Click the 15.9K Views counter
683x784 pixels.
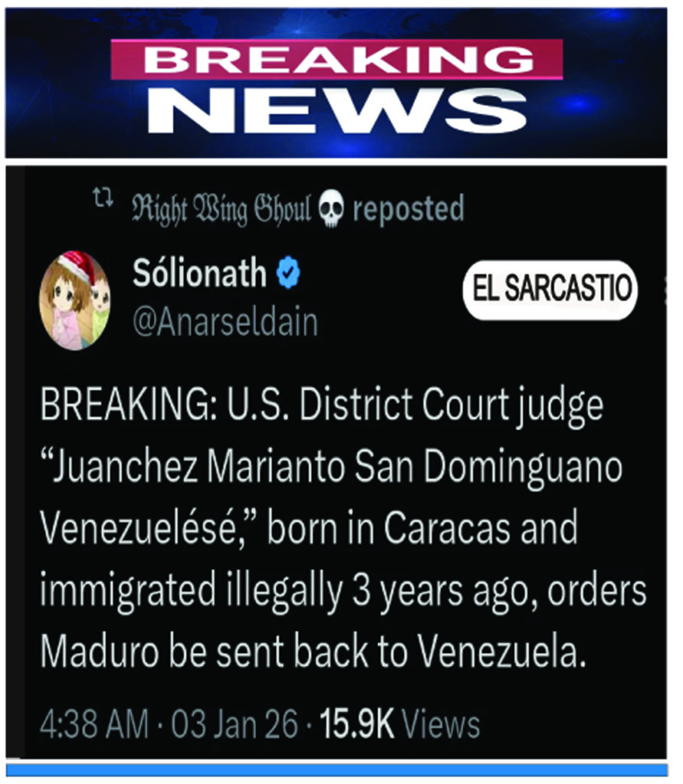[x=400, y=724]
